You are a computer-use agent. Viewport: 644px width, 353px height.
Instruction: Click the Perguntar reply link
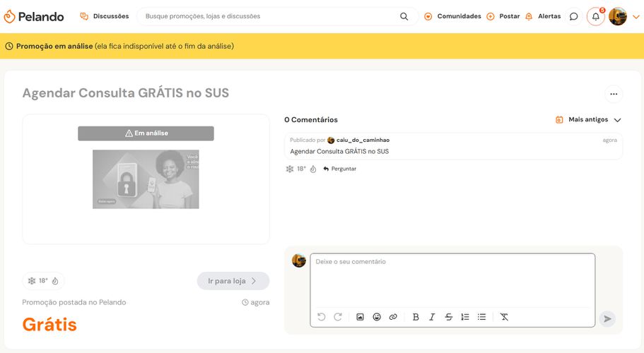(339, 169)
